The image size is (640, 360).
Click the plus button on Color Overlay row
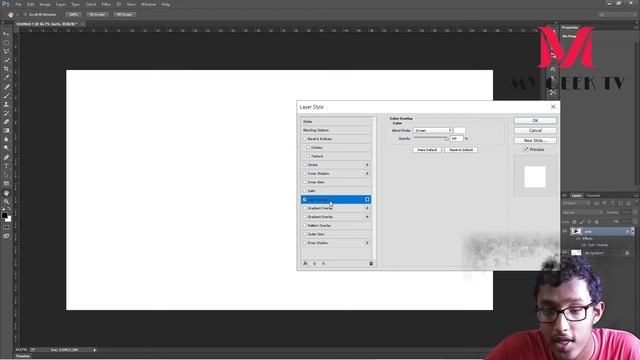367,200
